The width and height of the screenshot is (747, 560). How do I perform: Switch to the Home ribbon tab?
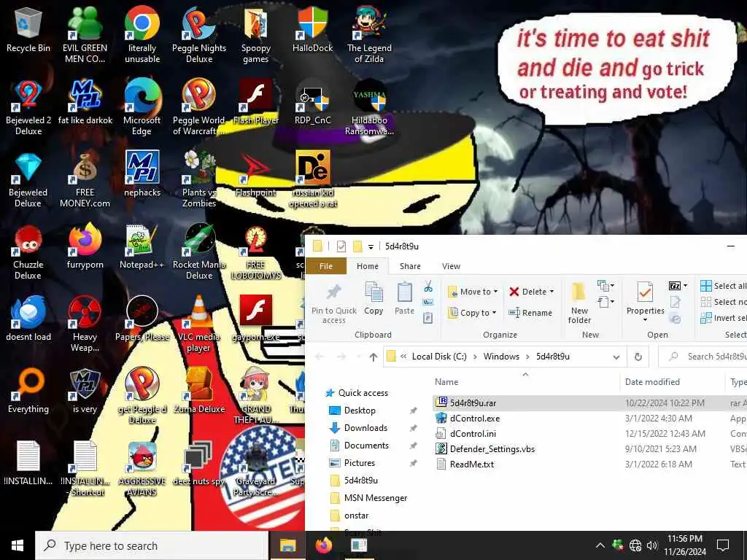(368, 266)
